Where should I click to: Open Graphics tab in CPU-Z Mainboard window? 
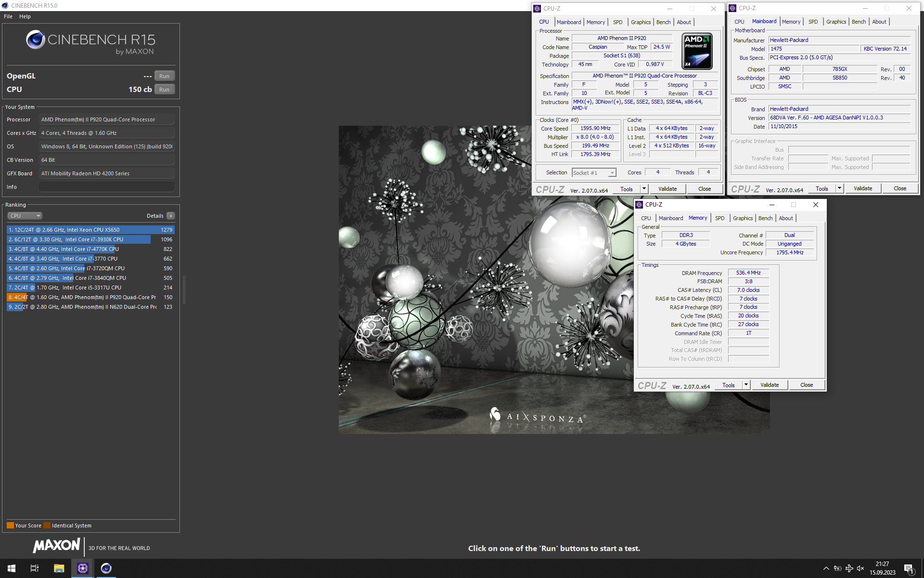pos(836,22)
